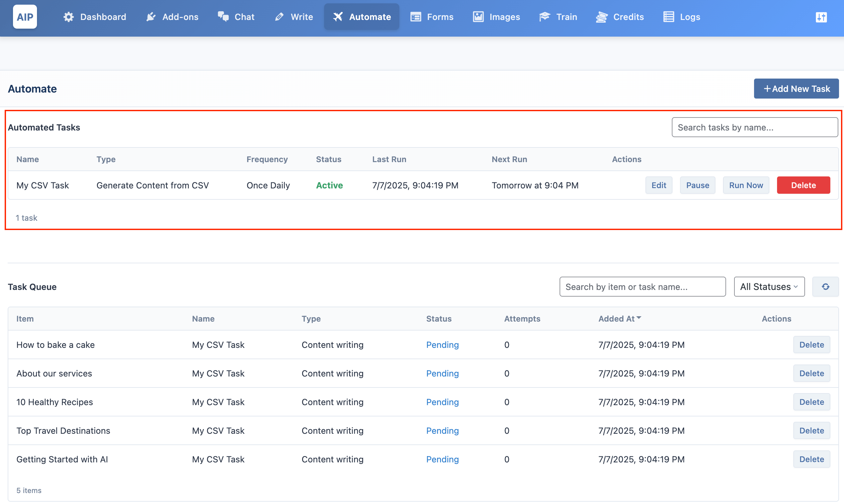Click the Forms icon in navbar
Screen dimensions: 844x504
pos(416,17)
